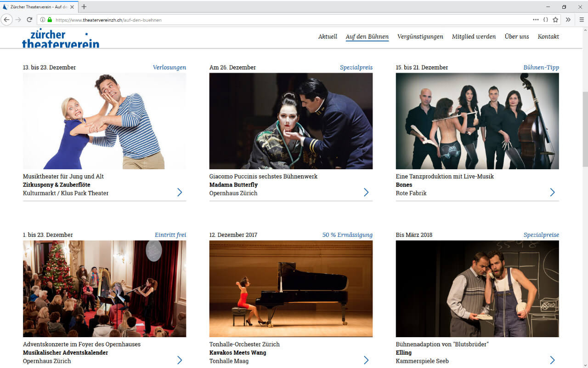Go back with the browser back arrow
The height and width of the screenshot is (368, 588).
pos(6,20)
